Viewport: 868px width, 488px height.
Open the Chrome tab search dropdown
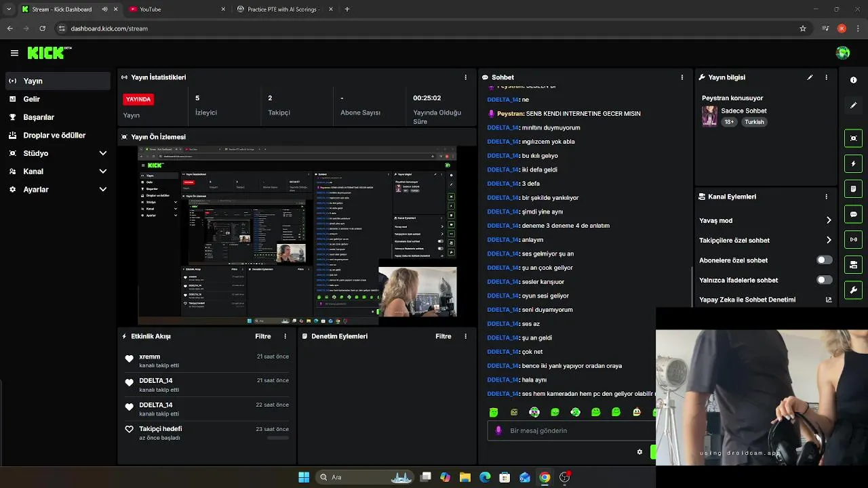[8, 9]
